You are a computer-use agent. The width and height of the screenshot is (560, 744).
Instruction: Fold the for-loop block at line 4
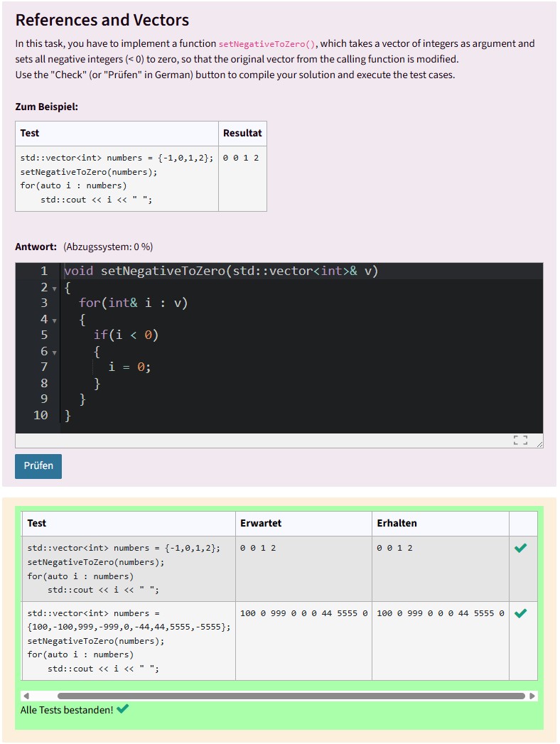point(54,320)
